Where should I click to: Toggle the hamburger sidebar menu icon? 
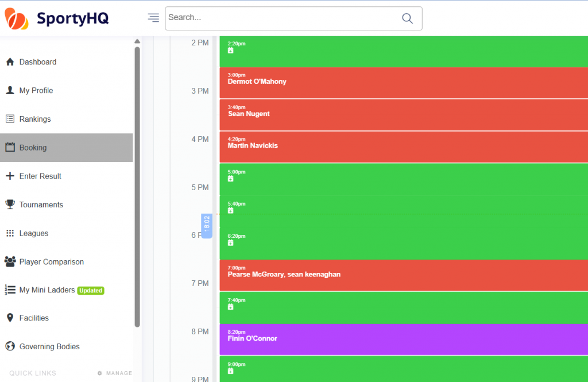point(153,18)
